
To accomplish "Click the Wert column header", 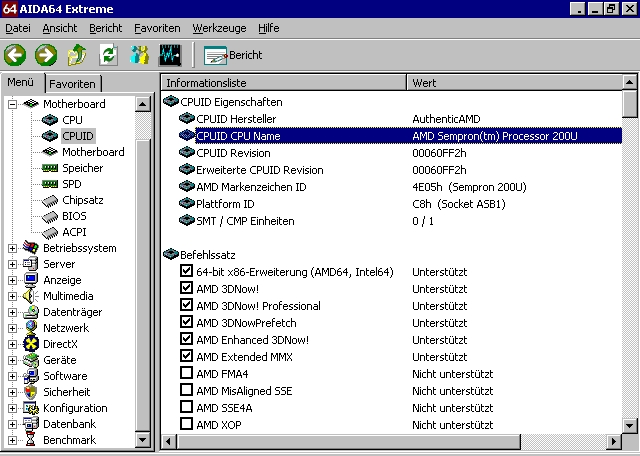I will point(514,83).
